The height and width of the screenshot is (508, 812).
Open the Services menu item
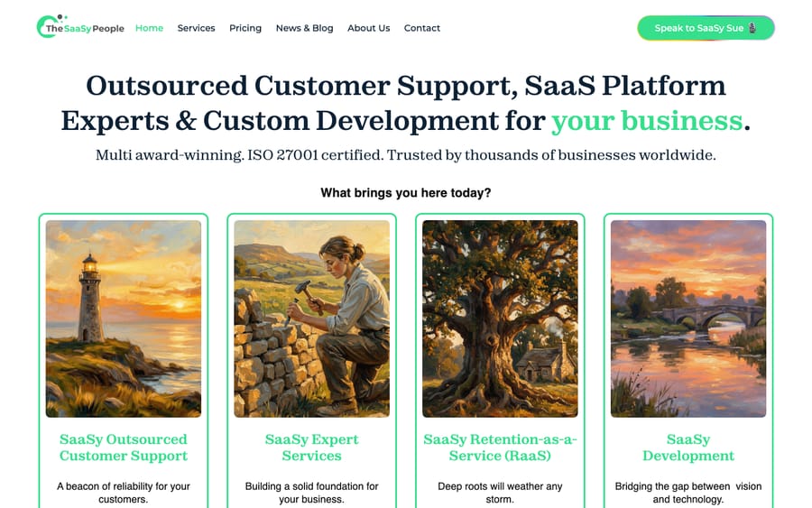pyautogui.click(x=197, y=28)
